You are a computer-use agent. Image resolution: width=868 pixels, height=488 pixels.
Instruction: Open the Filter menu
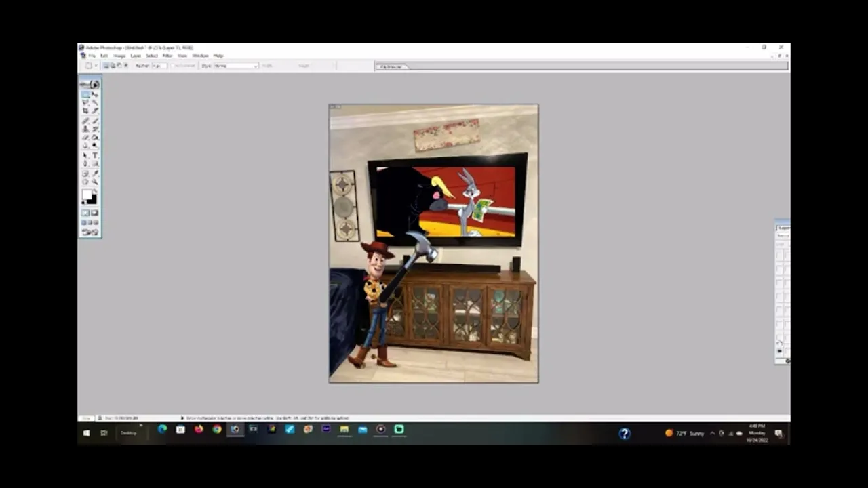click(167, 56)
